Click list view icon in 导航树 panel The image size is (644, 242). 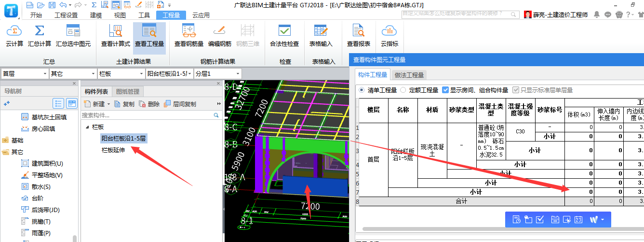(x=58, y=103)
